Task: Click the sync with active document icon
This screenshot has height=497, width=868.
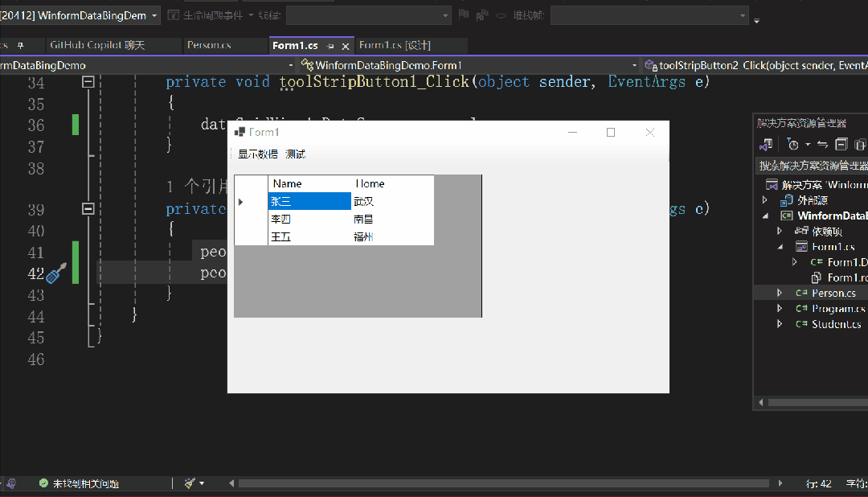Action: pos(822,144)
